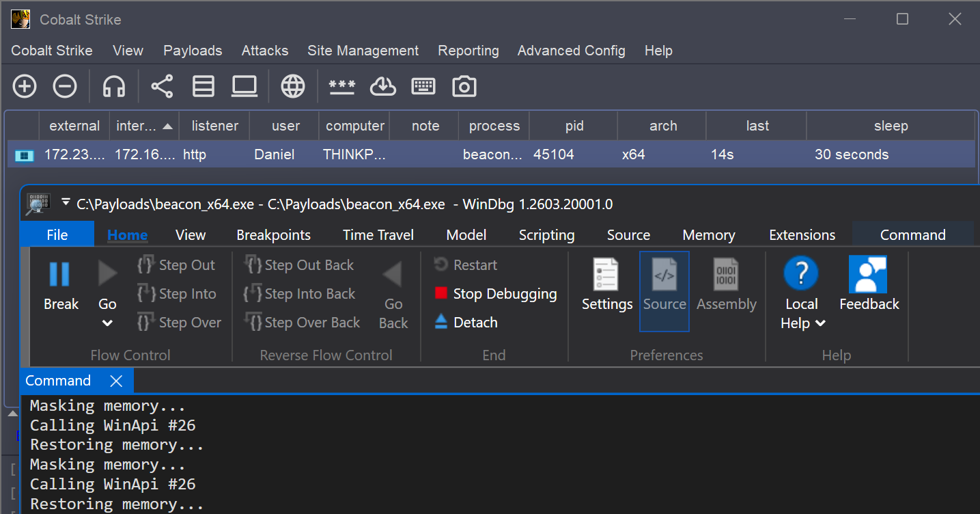
Task: Open the Model ribbon tab
Action: click(x=466, y=234)
